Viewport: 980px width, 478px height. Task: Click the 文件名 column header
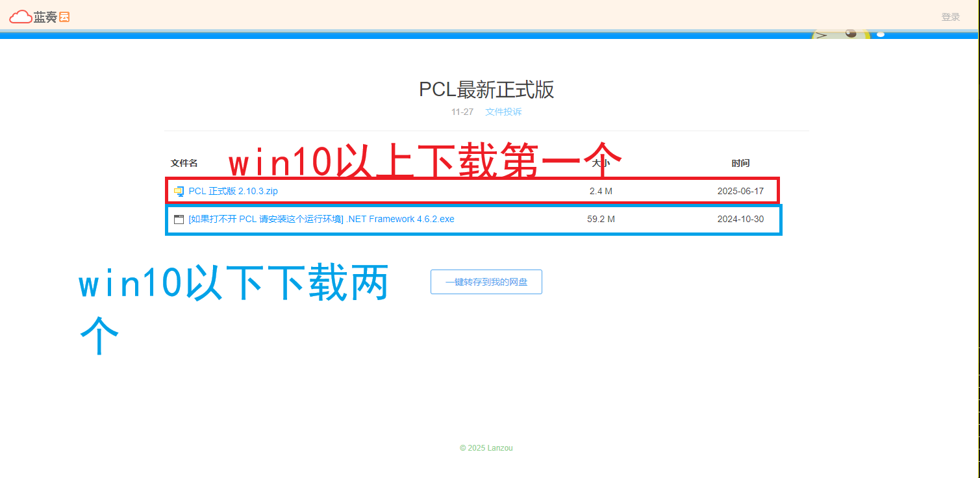point(184,163)
